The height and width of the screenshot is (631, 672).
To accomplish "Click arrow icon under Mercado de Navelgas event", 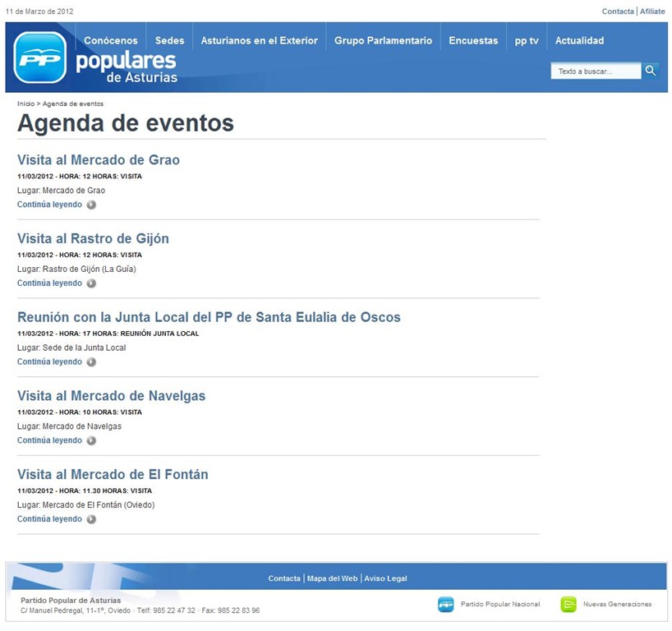I will pyautogui.click(x=91, y=440).
